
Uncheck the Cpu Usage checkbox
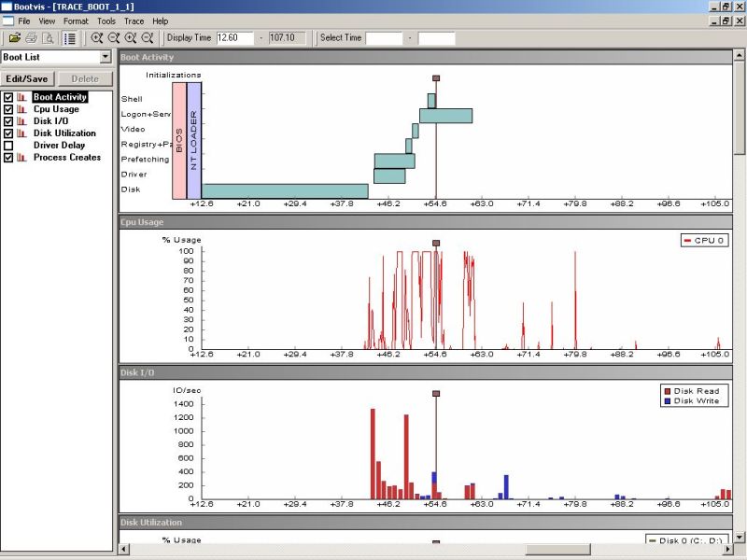click(x=8, y=109)
